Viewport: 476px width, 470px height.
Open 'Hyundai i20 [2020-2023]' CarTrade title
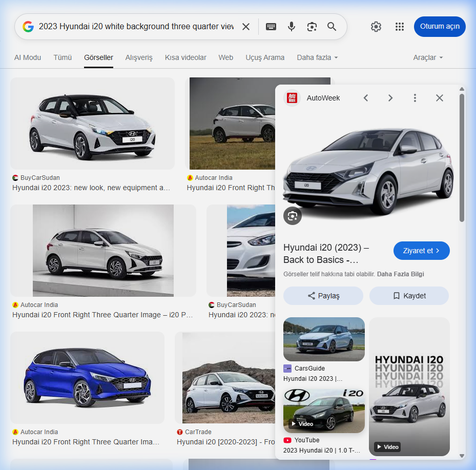226,442
